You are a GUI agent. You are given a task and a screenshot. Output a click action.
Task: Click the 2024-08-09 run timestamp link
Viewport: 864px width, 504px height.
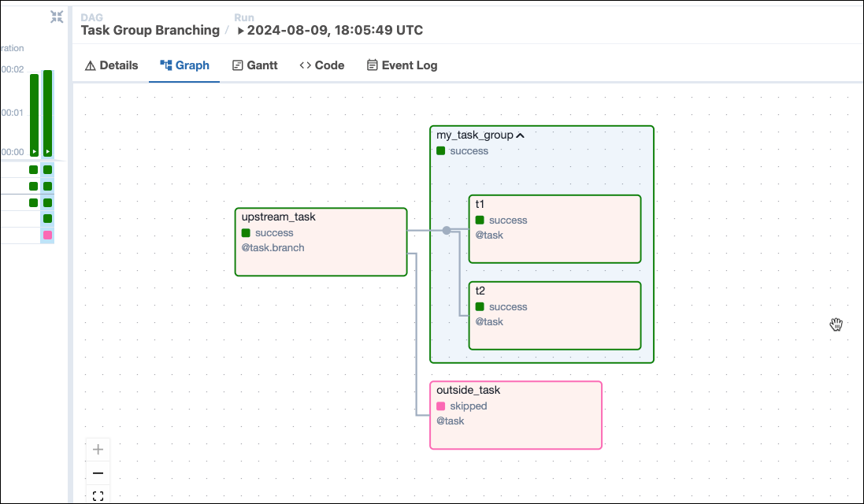coord(335,30)
